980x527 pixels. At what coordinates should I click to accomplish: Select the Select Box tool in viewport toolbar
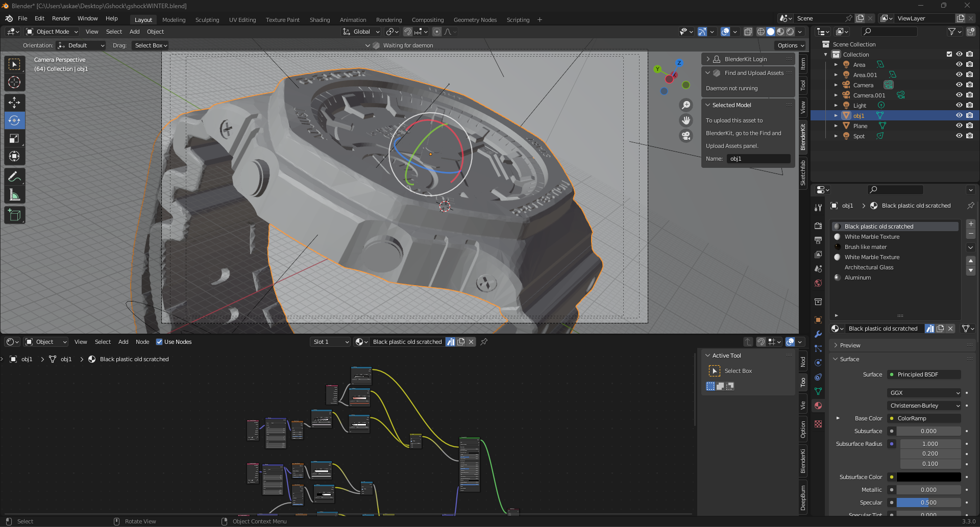[14, 64]
